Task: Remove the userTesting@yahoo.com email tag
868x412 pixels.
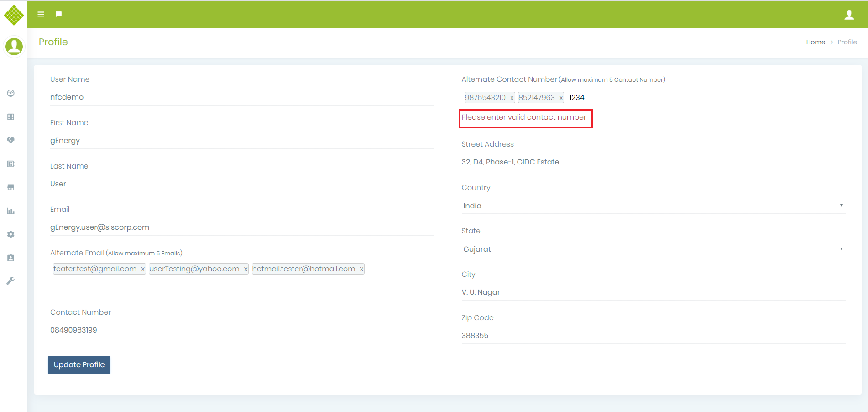Action: pyautogui.click(x=246, y=269)
